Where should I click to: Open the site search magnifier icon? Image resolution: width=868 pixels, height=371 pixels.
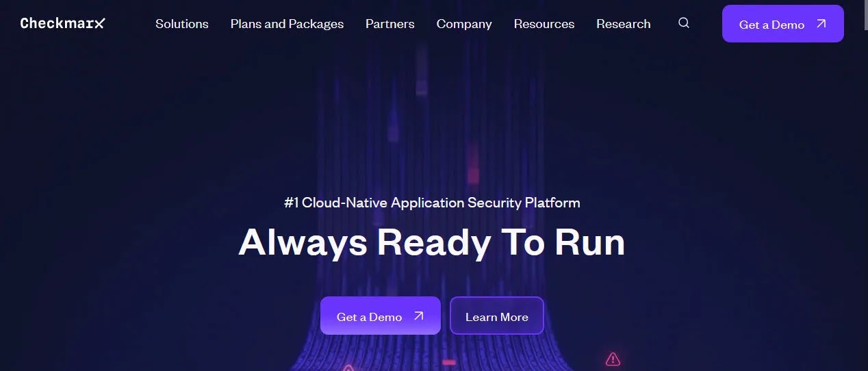pyautogui.click(x=683, y=23)
